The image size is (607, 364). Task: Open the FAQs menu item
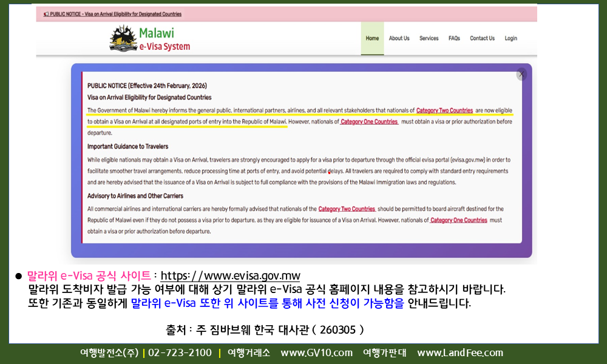[454, 38]
